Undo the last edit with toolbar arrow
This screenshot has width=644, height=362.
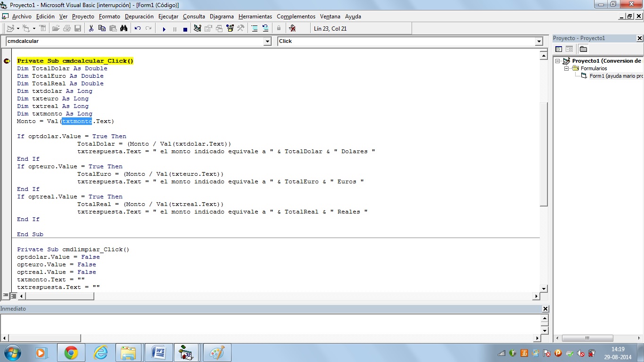pyautogui.click(x=138, y=28)
